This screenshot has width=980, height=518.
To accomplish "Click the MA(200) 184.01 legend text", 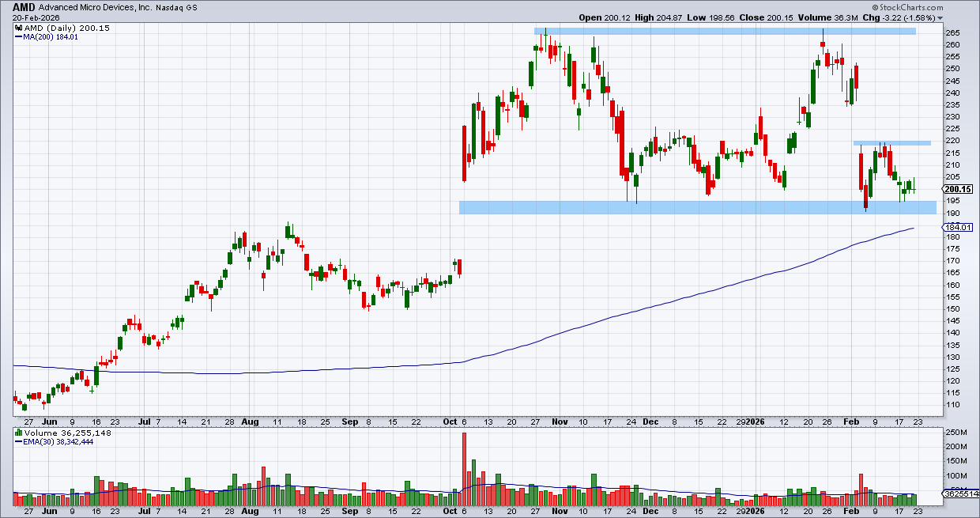I will 51,36.
